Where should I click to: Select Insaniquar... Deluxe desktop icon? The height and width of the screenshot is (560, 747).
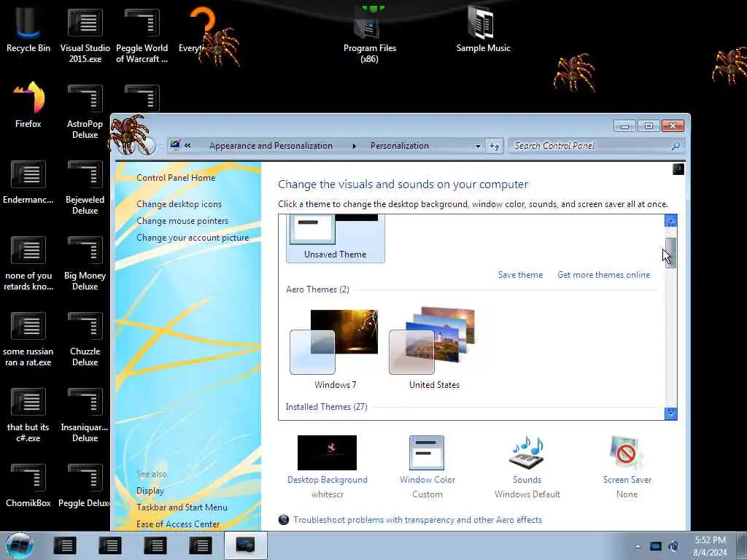click(x=85, y=414)
